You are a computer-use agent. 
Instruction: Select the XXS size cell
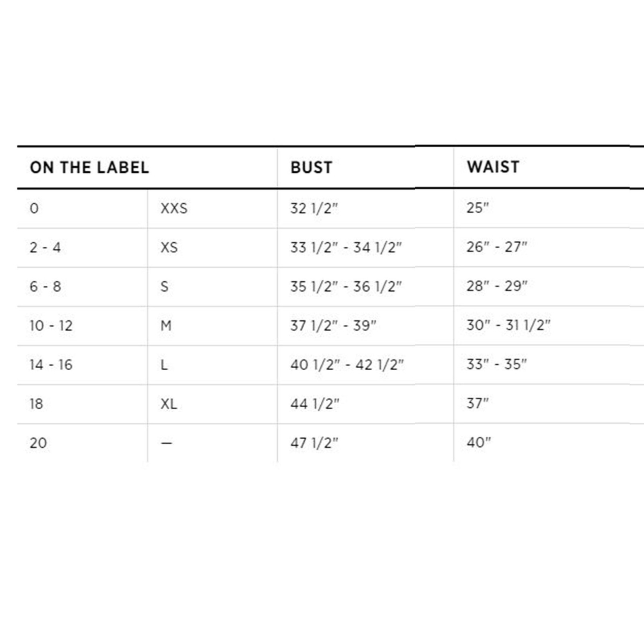point(174,208)
